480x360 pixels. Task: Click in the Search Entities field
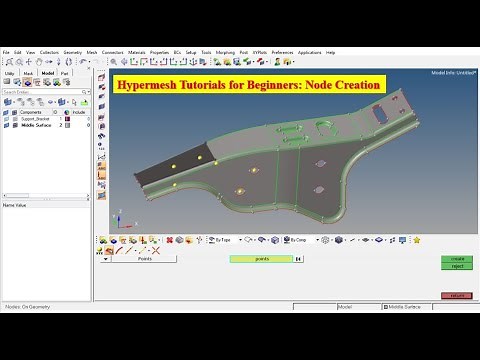point(42,92)
